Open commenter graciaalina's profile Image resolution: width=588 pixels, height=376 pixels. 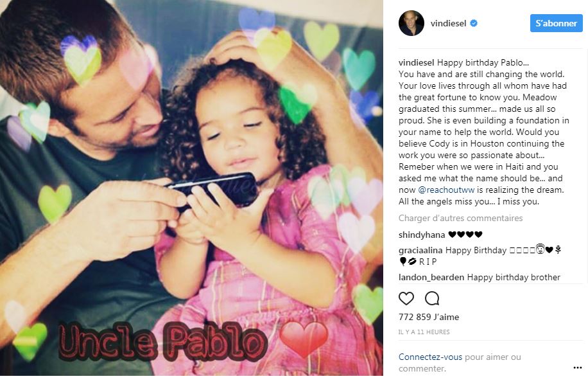(x=420, y=250)
